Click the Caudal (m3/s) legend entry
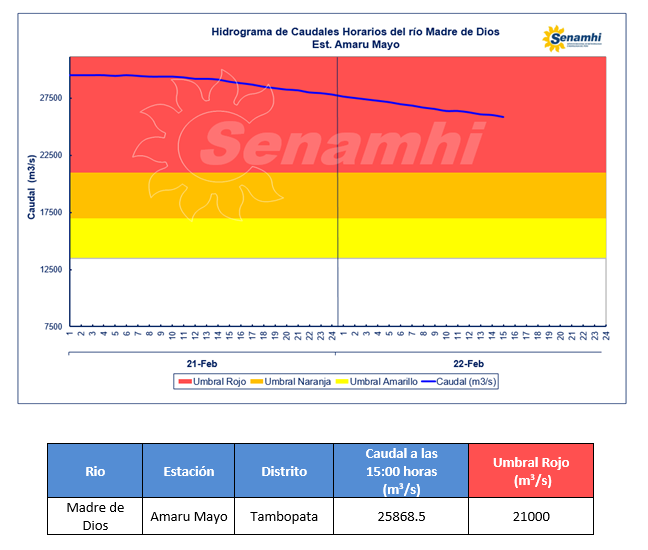This screenshot has height=550, width=648. [x=459, y=382]
